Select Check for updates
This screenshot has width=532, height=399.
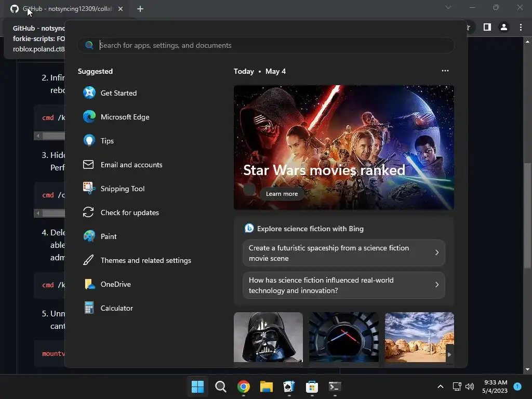121,212
